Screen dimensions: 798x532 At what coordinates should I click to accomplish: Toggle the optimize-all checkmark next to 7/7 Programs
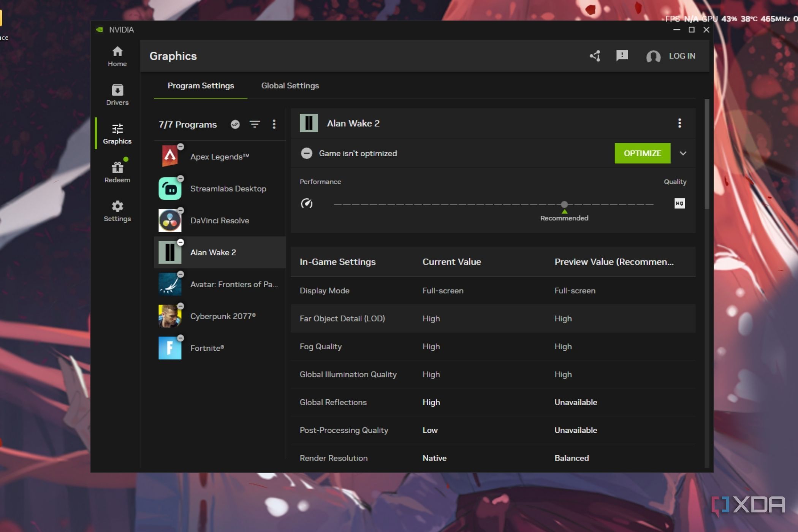click(235, 124)
